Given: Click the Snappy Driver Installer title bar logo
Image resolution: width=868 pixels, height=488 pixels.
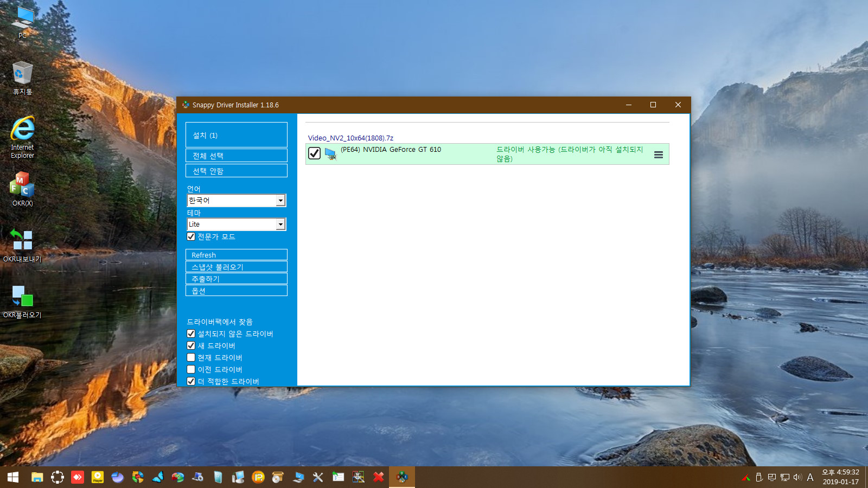Looking at the screenshot, I should pyautogui.click(x=186, y=105).
